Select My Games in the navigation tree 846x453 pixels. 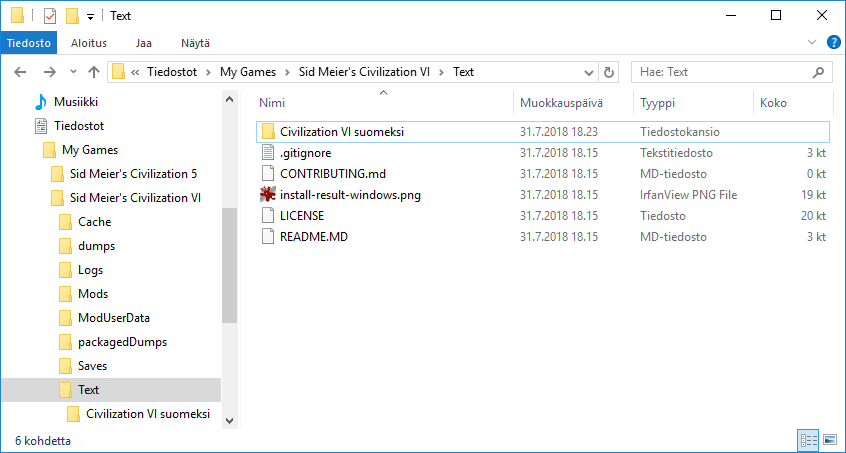pos(90,150)
